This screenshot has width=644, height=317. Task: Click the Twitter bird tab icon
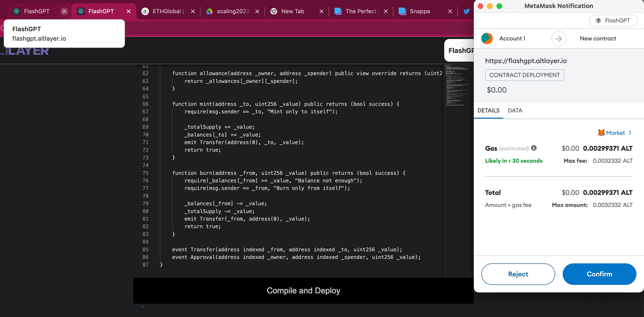tap(466, 11)
